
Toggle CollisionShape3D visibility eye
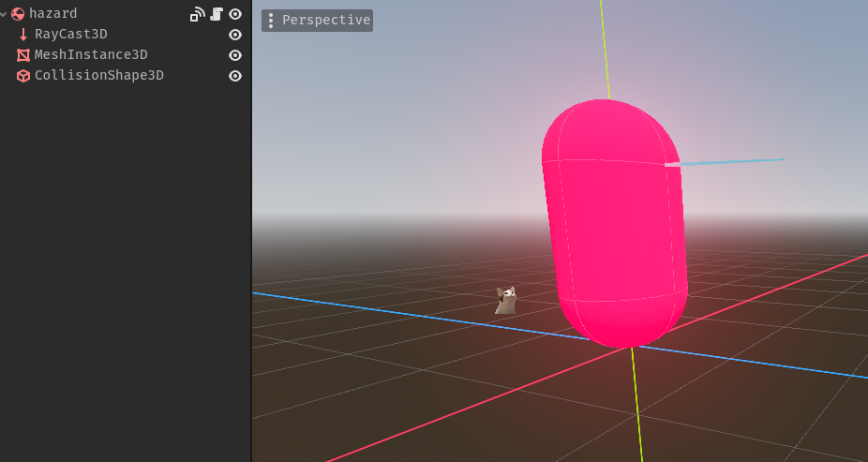[x=235, y=76]
